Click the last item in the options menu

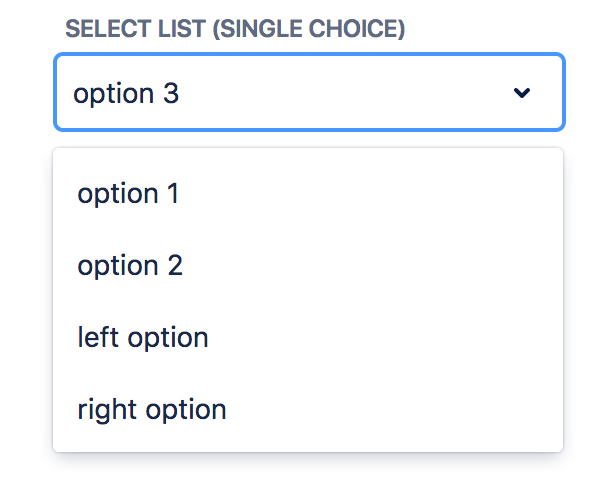(x=151, y=410)
